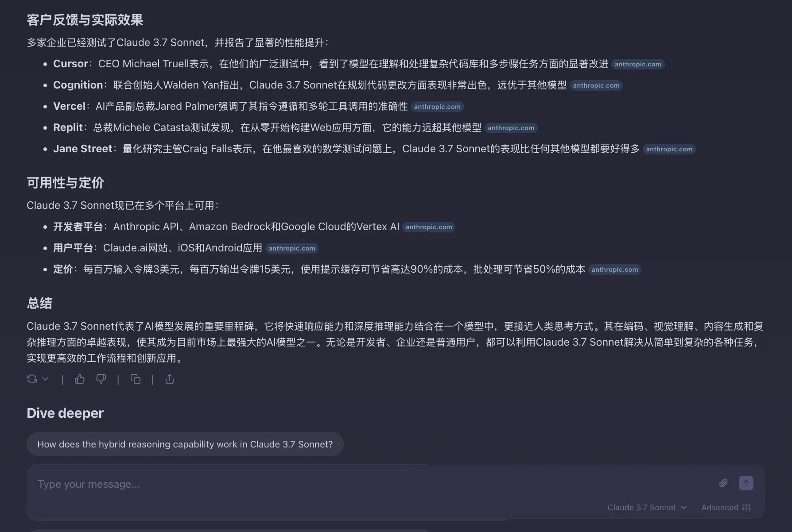Click the hybrid reasoning follow-up suggestion
Screen dimensions: 792x532
[185, 444]
